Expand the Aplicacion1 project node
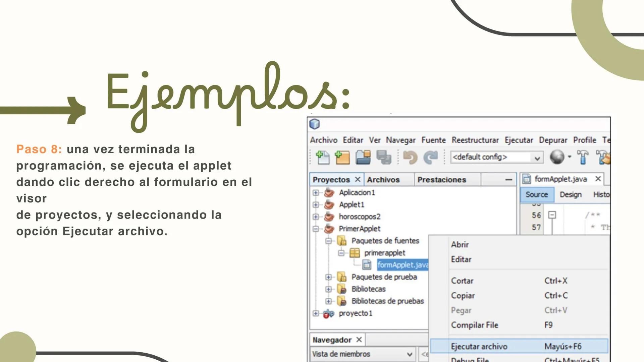This screenshot has height=362, width=644. coord(316,192)
